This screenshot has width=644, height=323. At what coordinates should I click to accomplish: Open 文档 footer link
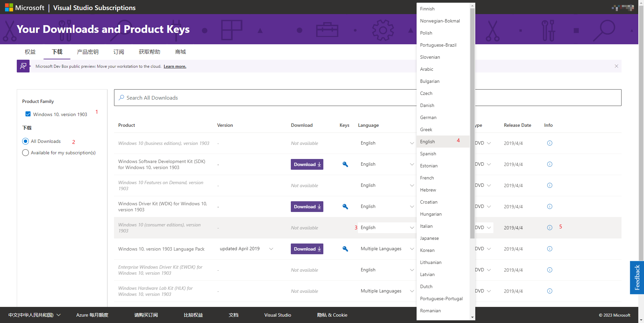pos(233,315)
